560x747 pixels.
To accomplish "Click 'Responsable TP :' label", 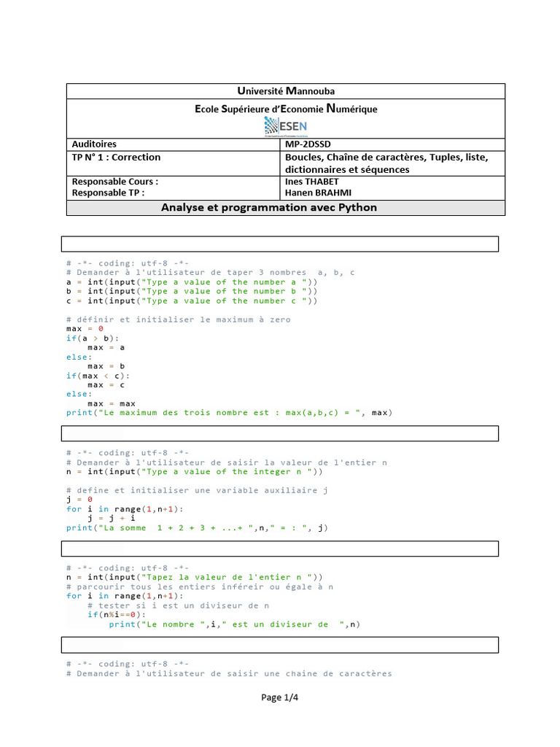I will (x=108, y=193).
